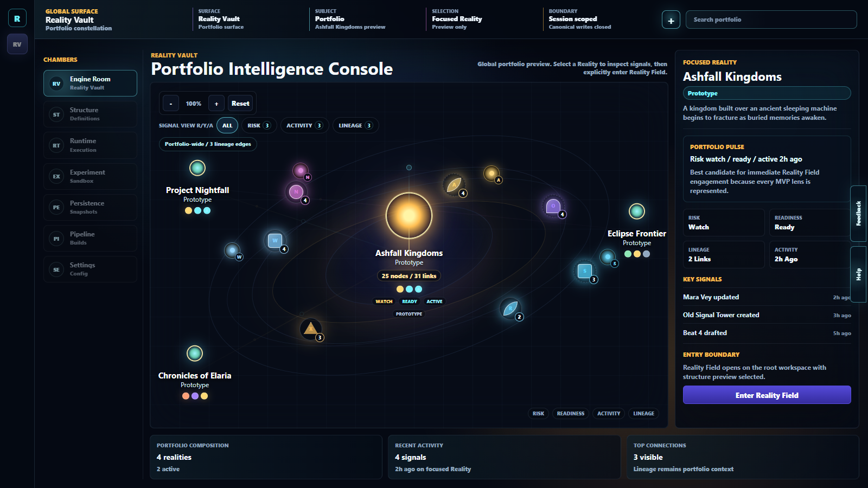The image size is (868, 488).
Task: Click the small cyan round S node
Action: [x=608, y=256]
